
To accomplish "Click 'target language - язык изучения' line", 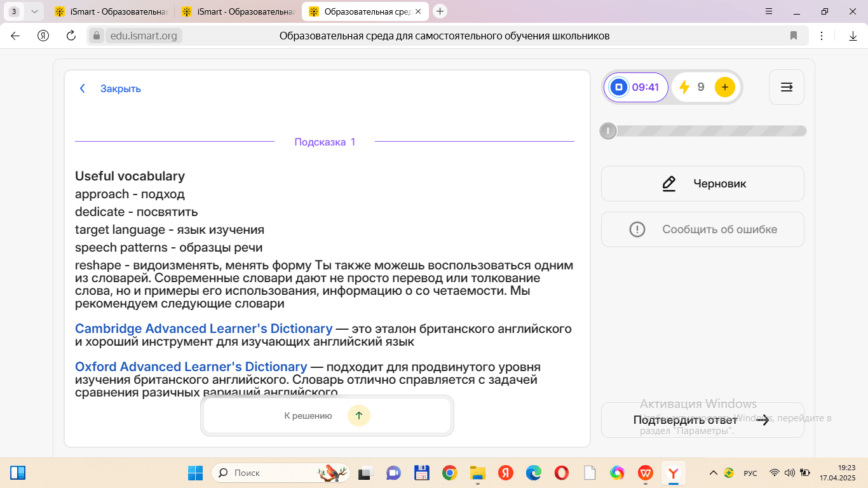I will coord(170,229).
